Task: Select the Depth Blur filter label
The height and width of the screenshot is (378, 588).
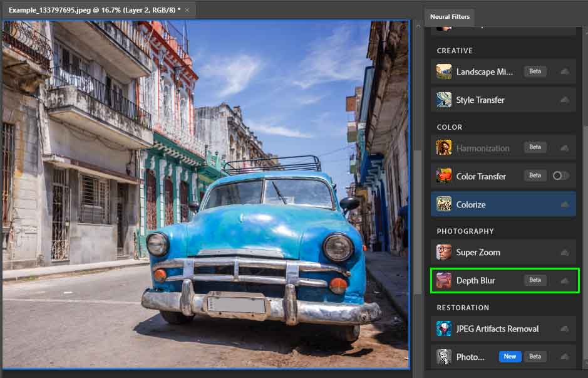Action: tap(475, 280)
